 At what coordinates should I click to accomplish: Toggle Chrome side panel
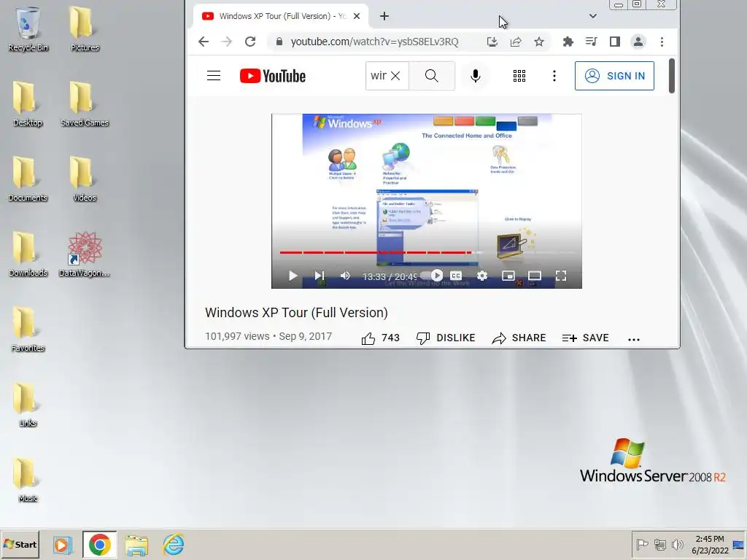pyautogui.click(x=614, y=42)
